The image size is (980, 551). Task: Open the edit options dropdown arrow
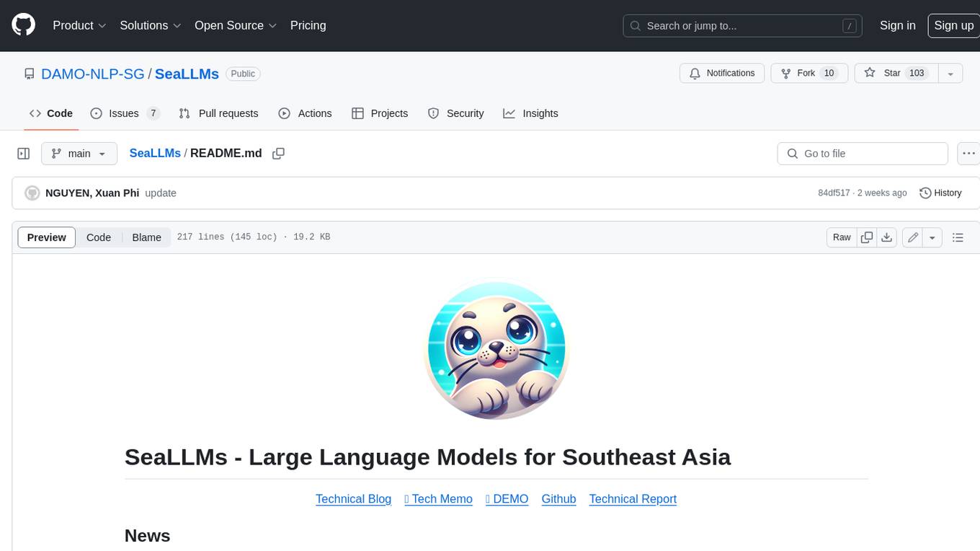[x=932, y=237]
